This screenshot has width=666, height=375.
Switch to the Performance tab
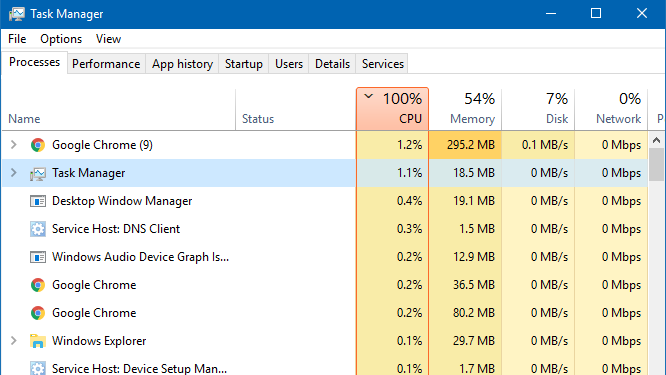(x=106, y=64)
